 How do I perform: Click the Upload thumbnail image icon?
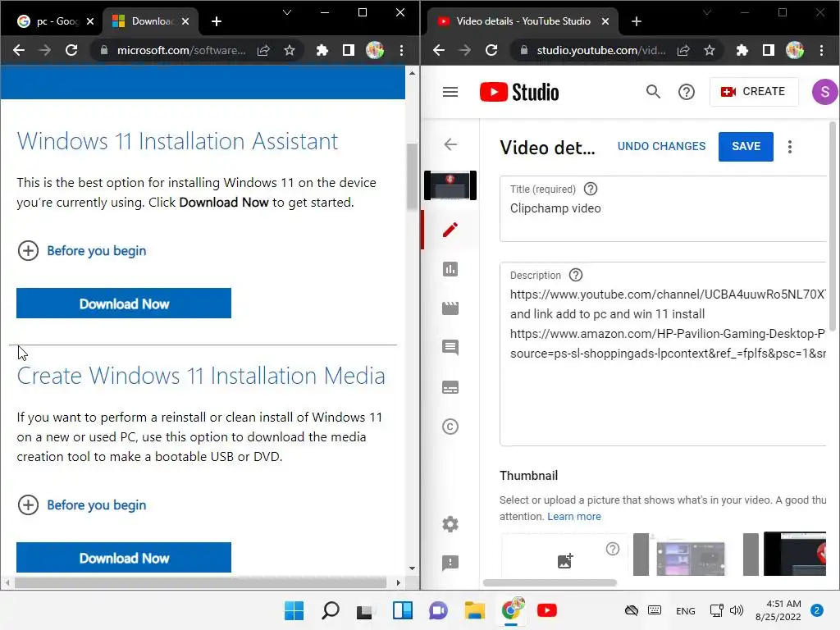point(565,561)
